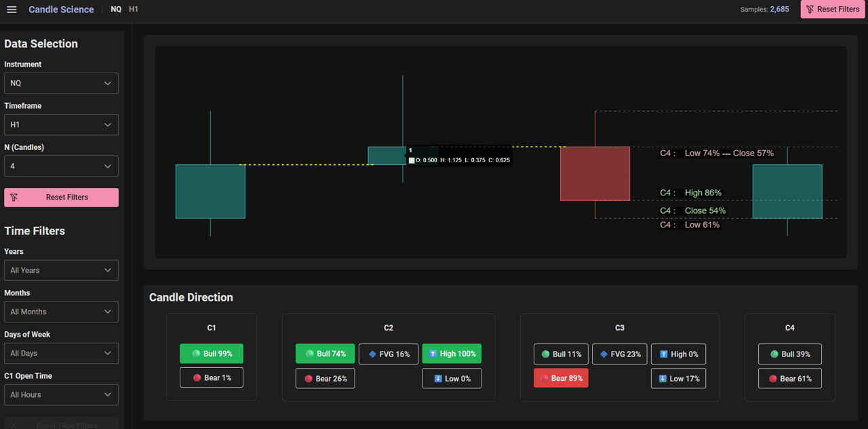Toggle the C2 Bull 74% filter

325,354
